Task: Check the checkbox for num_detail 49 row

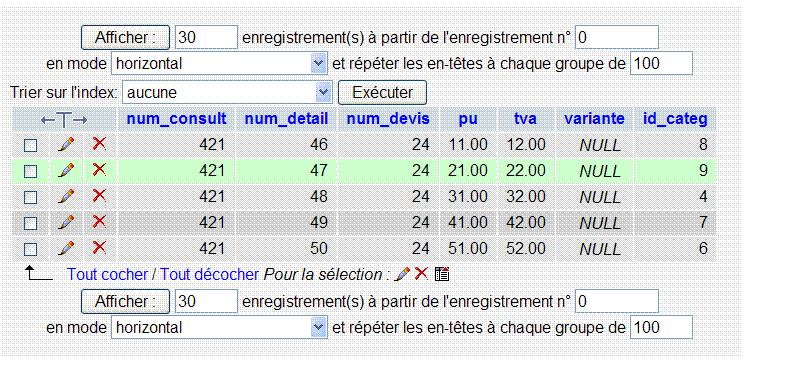Action: point(31,222)
